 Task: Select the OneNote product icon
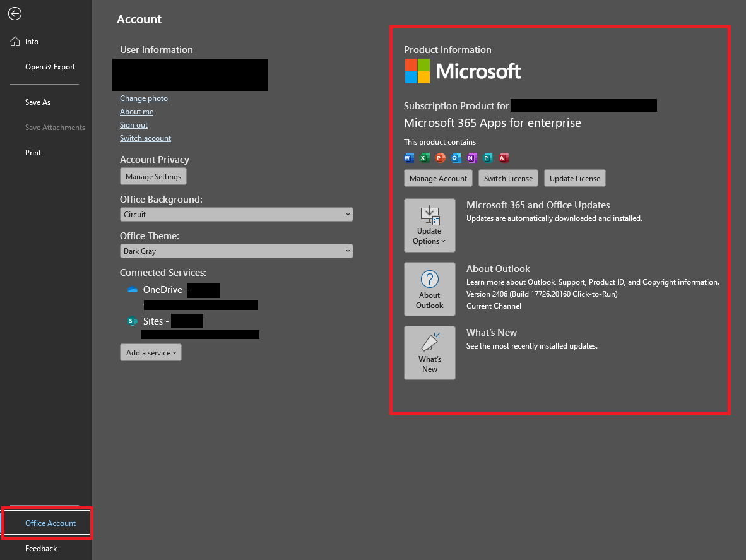point(472,157)
